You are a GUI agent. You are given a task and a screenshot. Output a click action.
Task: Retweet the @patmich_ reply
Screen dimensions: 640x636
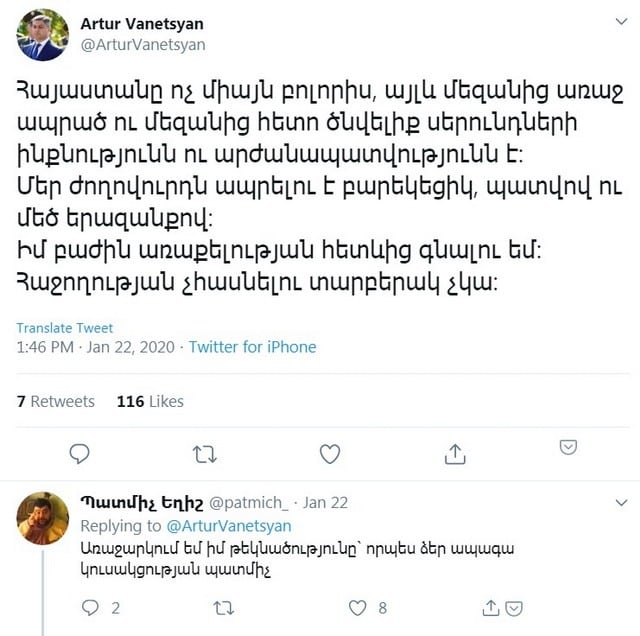click(x=224, y=608)
